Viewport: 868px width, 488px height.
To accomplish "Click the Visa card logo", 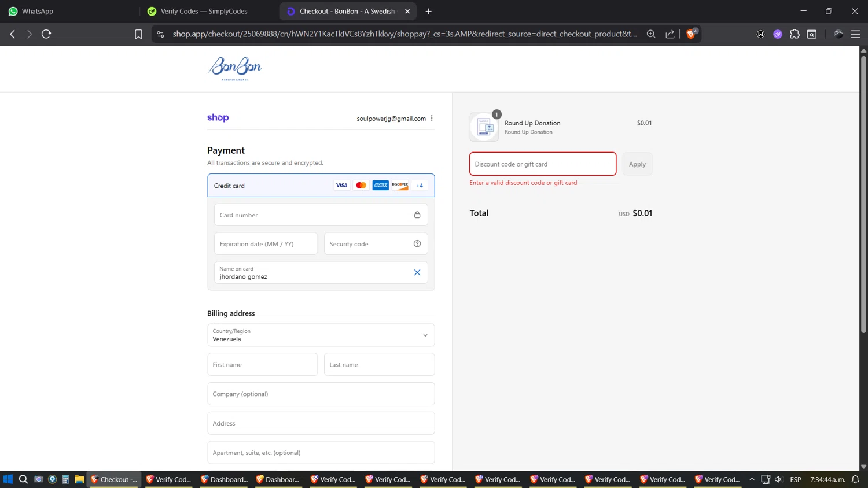I will (x=341, y=186).
